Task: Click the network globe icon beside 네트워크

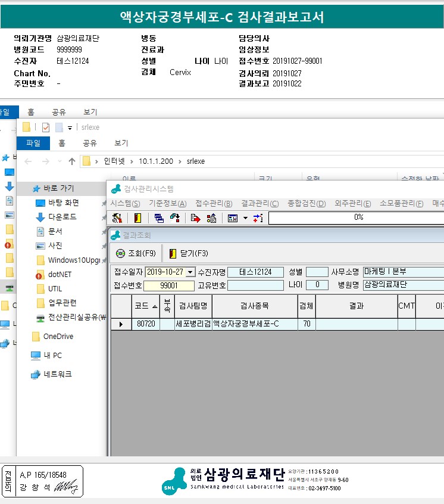Action: click(35, 375)
